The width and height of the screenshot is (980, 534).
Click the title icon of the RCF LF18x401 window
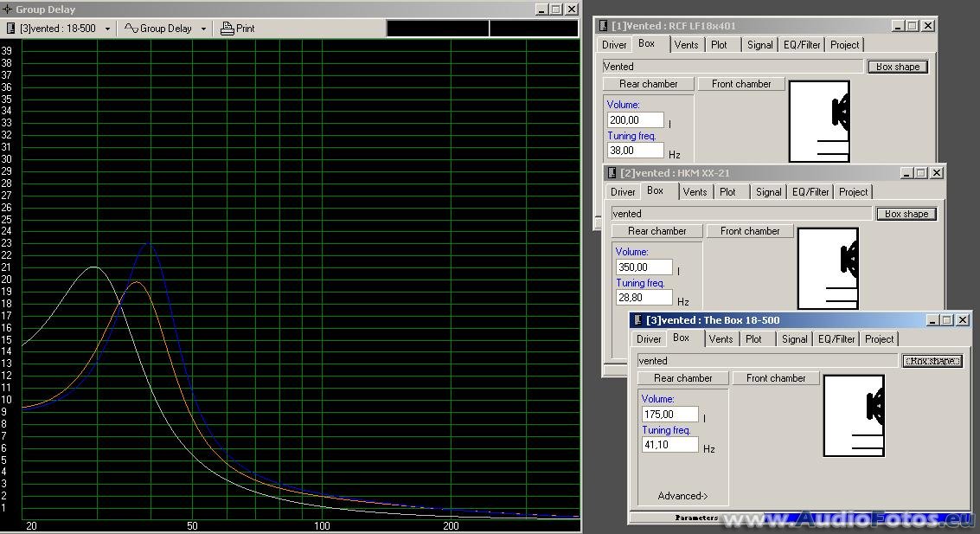pos(603,26)
